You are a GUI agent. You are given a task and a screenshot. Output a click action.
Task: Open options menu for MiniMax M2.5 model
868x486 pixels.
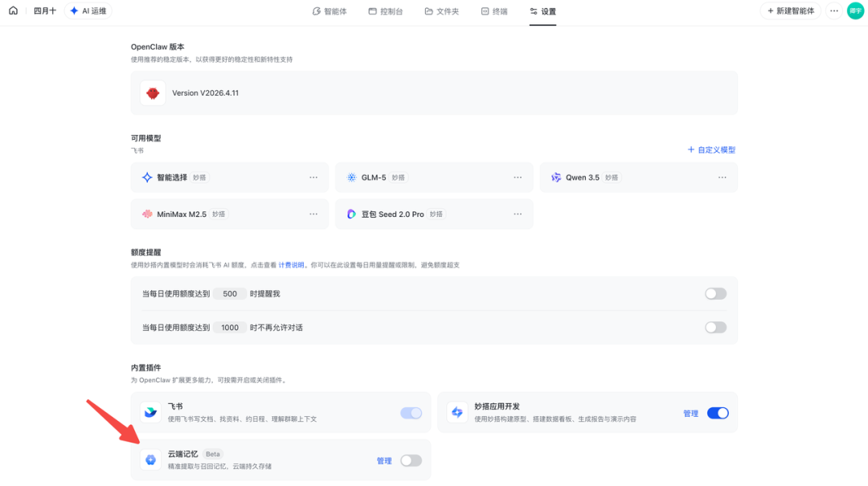point(313,214)
